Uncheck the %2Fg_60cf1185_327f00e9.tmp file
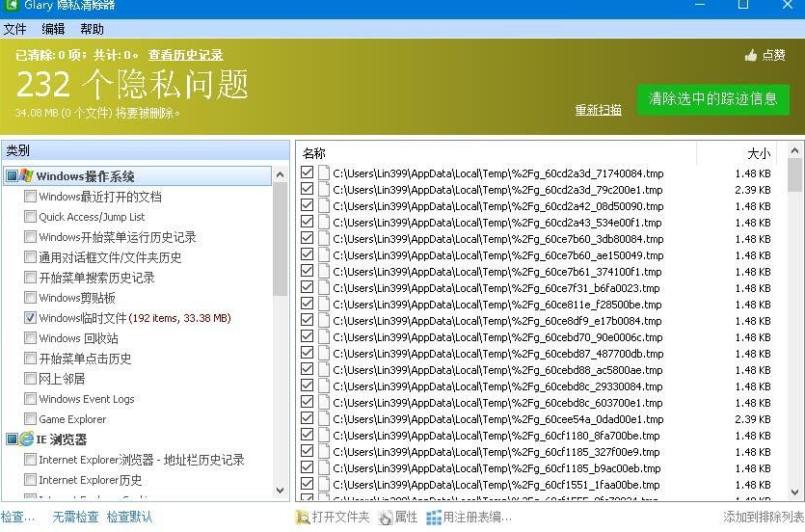 coord(307,451)
